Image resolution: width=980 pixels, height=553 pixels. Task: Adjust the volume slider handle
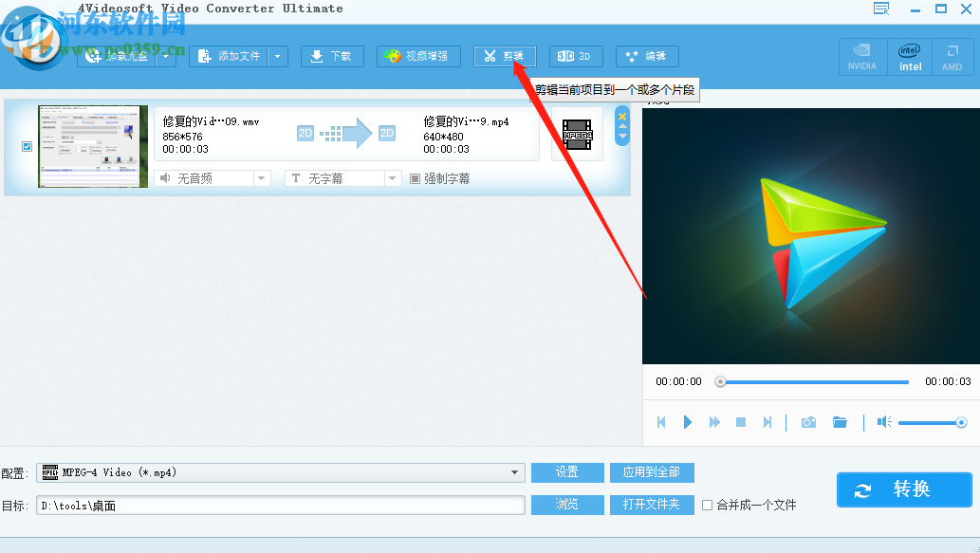962,423
